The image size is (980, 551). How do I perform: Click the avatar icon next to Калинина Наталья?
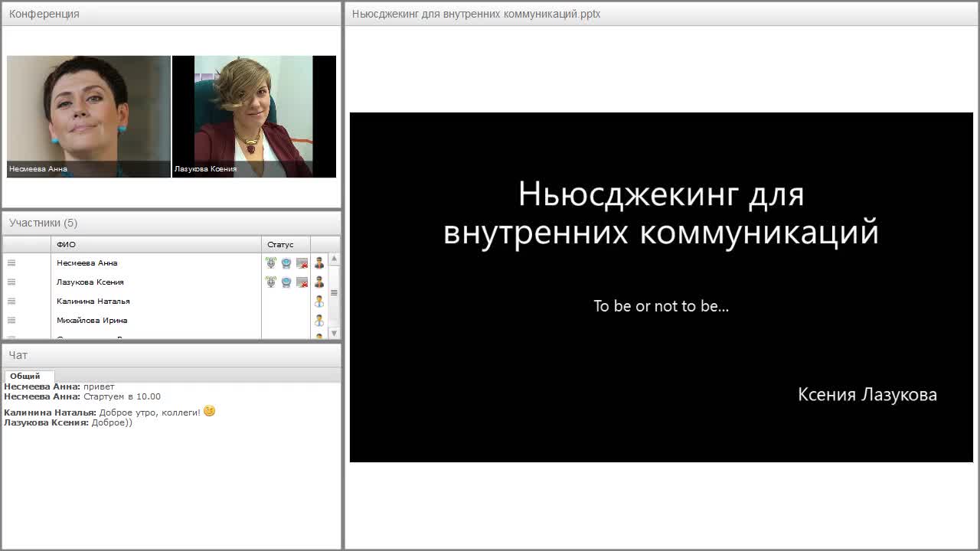click(x=320, y=301)
